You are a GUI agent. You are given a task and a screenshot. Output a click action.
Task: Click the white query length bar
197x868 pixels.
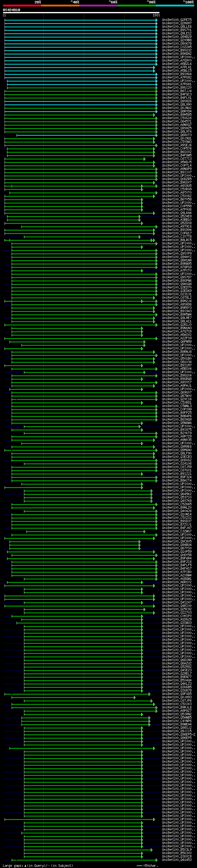81,13
